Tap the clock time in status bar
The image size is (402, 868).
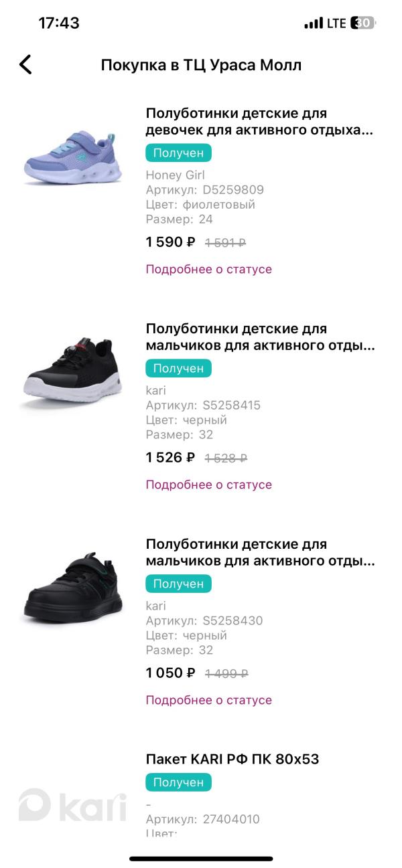pyautogui.click(x=59, y=23)
